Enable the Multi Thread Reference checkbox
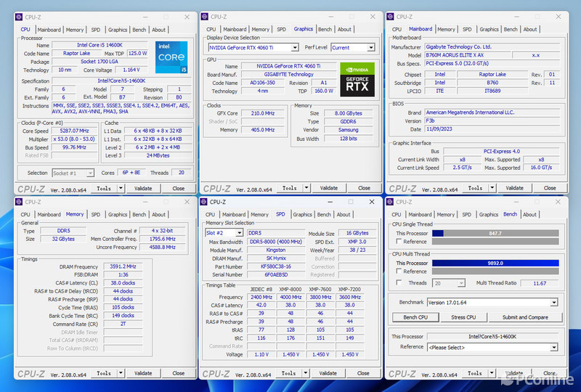Screen dimensions: 581x392 pyautogui.click(x=397, y=271)
